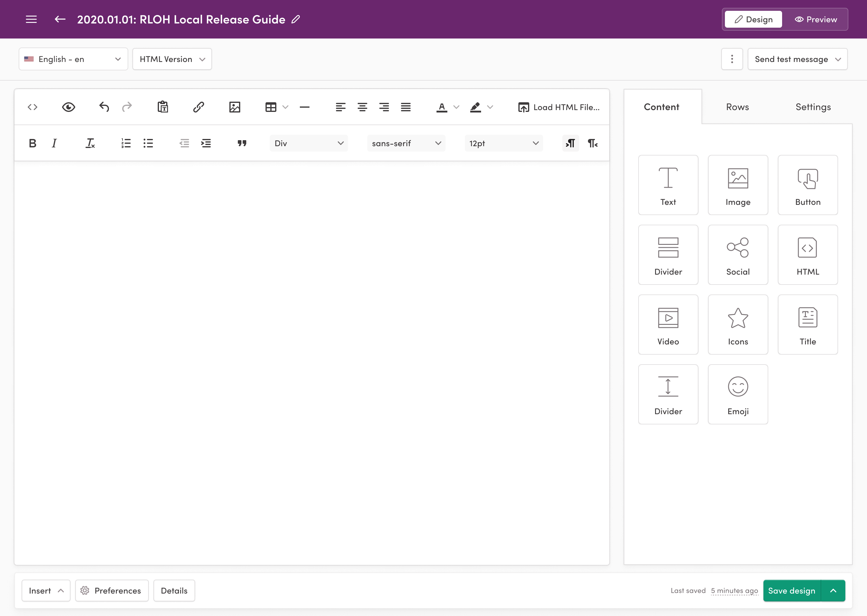This screenshot has width=867, height=616.
Task: Rename the release guide with the pencil icon
Action: (x=296, y=19)
